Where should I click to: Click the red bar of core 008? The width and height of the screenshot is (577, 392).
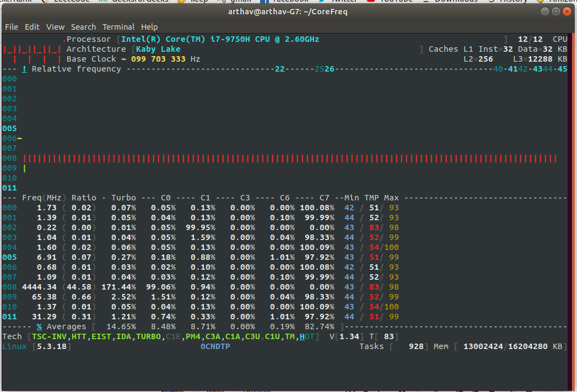[x=290, y=159]
